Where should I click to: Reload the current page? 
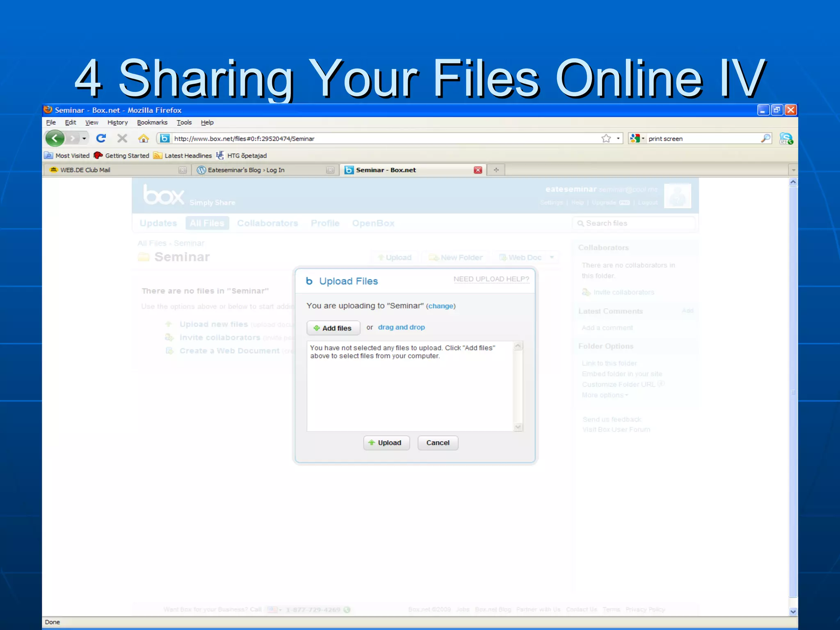click(x=101, y=138)
